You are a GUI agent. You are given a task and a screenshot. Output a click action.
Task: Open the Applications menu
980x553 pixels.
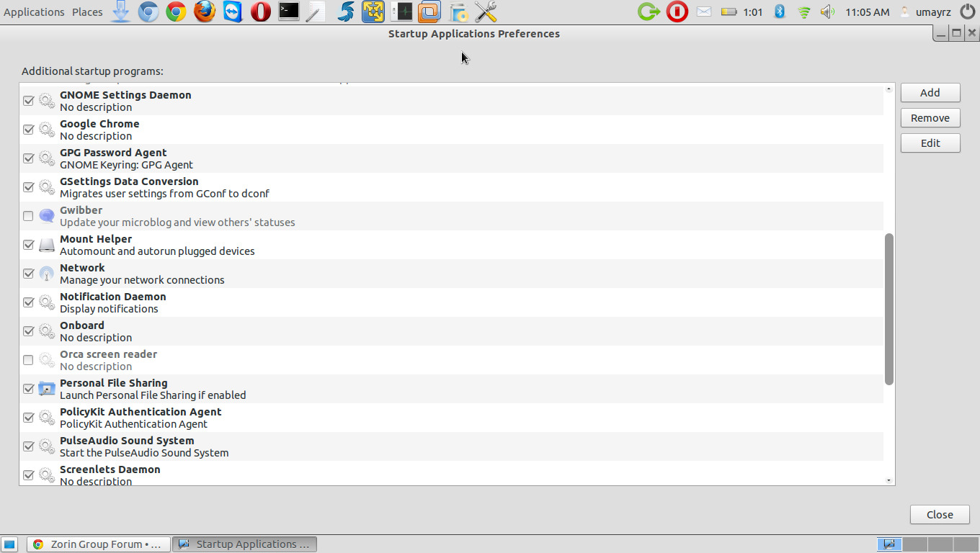click(34, 12)
